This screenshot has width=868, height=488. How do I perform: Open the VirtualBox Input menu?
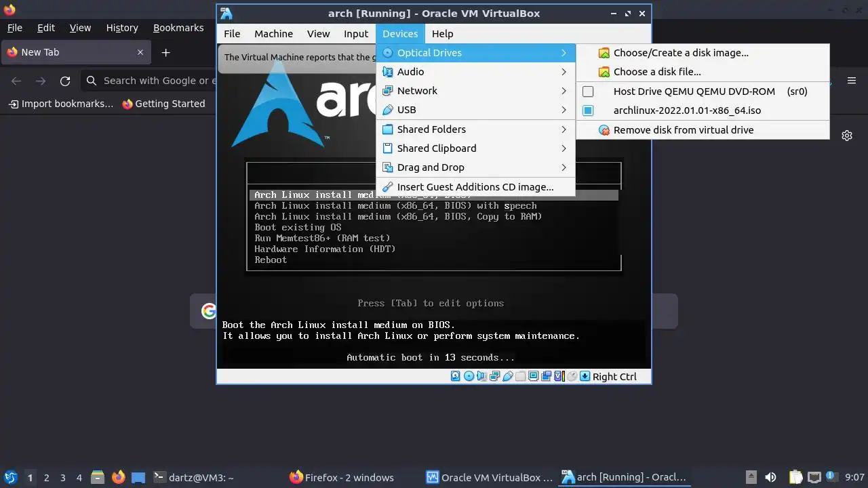(x=356, y=34)
